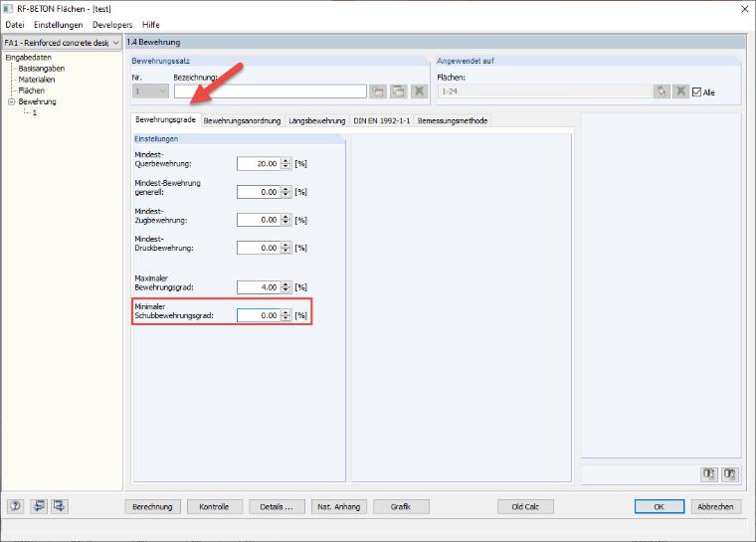Click the new Bewehrungssatz icon

[378, 91]
